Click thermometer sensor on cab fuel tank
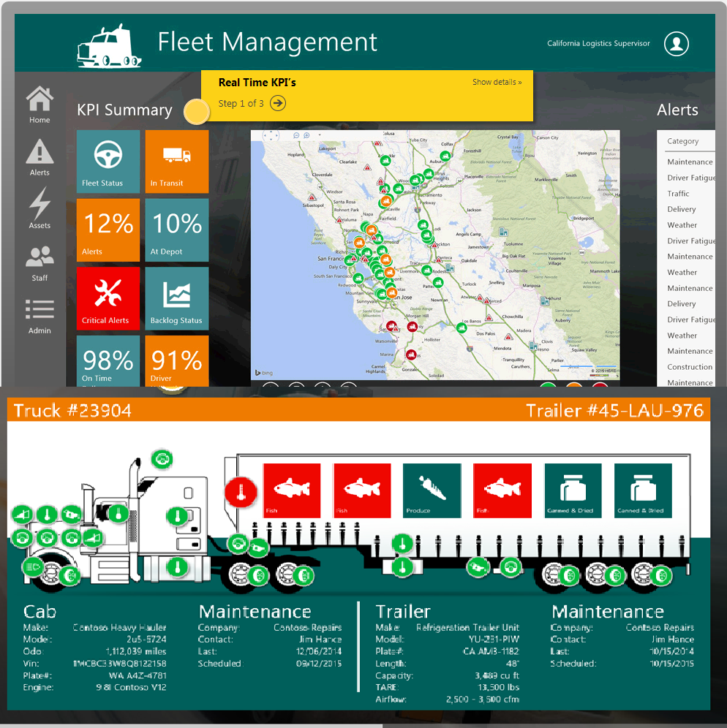This screenshot has height=728, width=727. click(177, 567)
